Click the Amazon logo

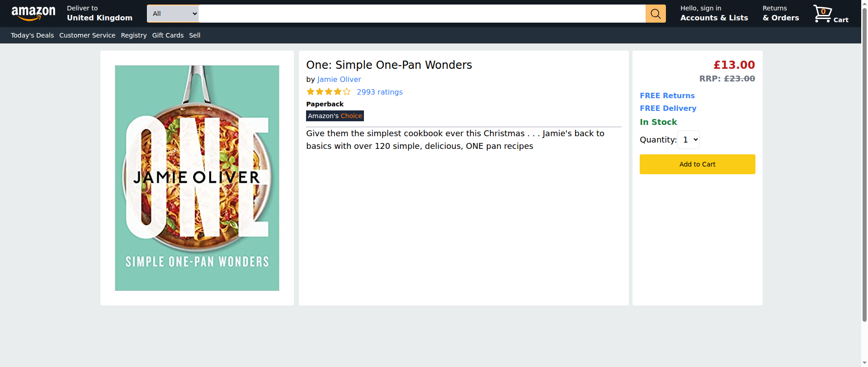[x=33, y=14]
